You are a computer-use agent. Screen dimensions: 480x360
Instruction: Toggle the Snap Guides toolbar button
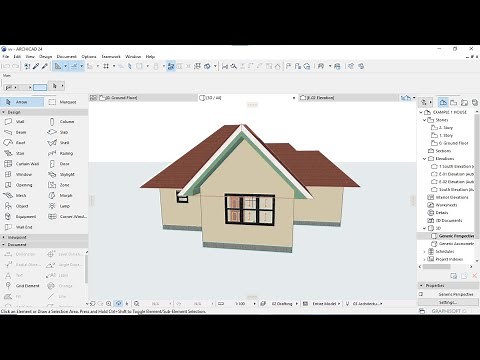coord(74,66)
